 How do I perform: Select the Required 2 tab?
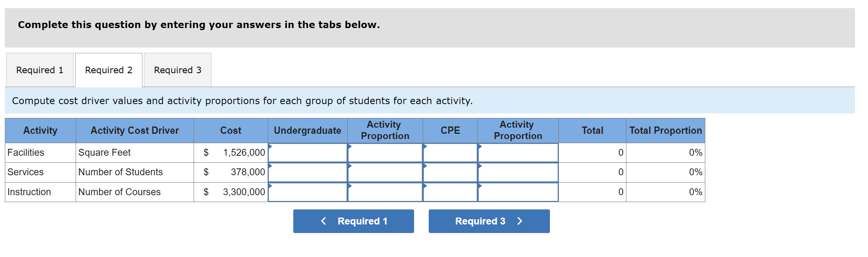108,70
